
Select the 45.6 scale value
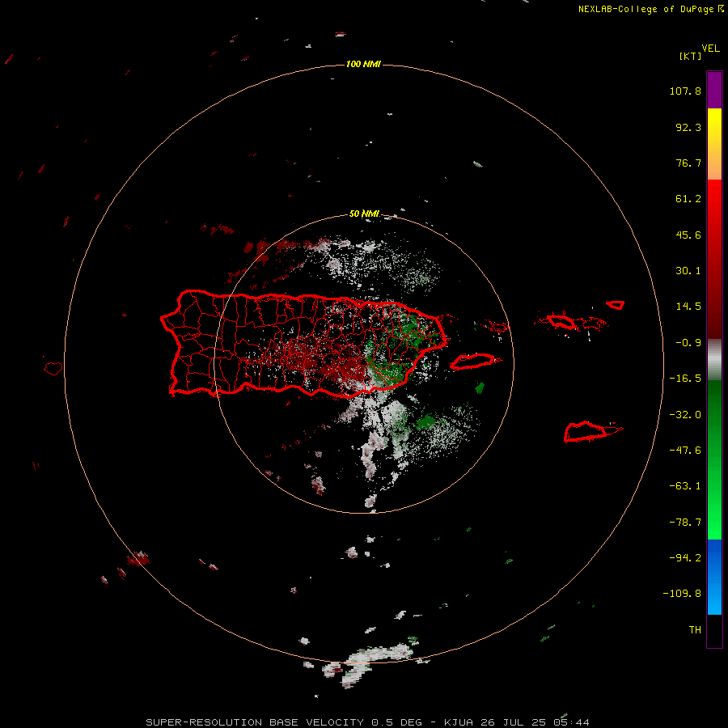(688, 235)
